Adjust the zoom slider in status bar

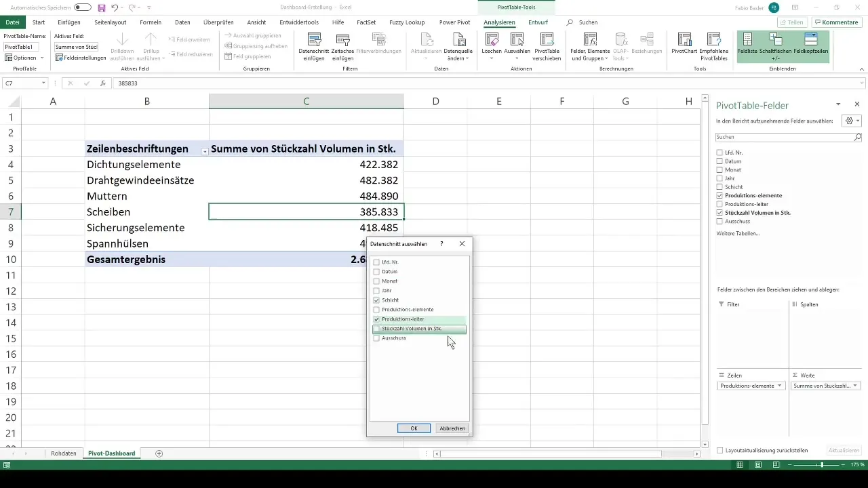click(x=822, y=465)
